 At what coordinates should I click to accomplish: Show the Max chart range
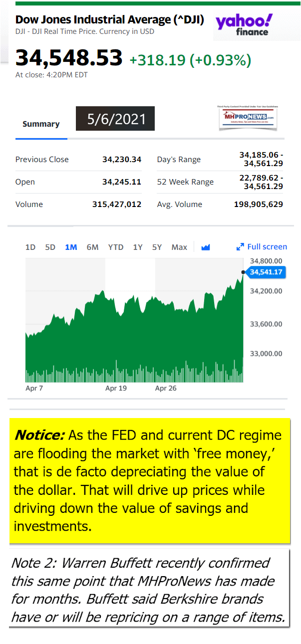(179, 247)
